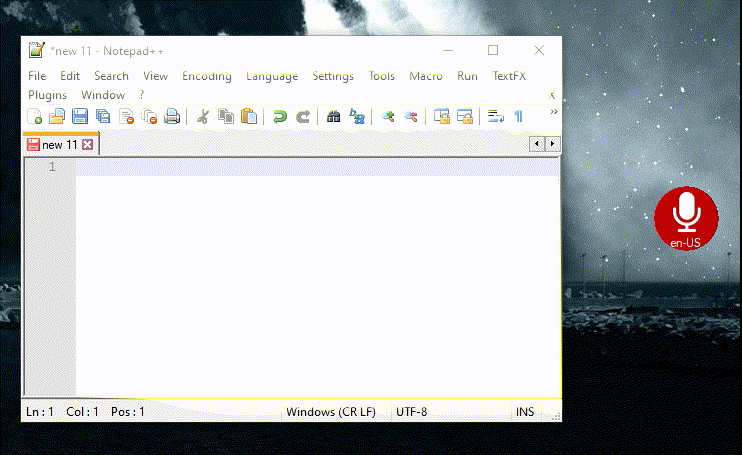Image resolution: width=742 pixels, height=455 pixels.
Task: Open the File menu
Action: pyautogui.click(x=37, y=76)
